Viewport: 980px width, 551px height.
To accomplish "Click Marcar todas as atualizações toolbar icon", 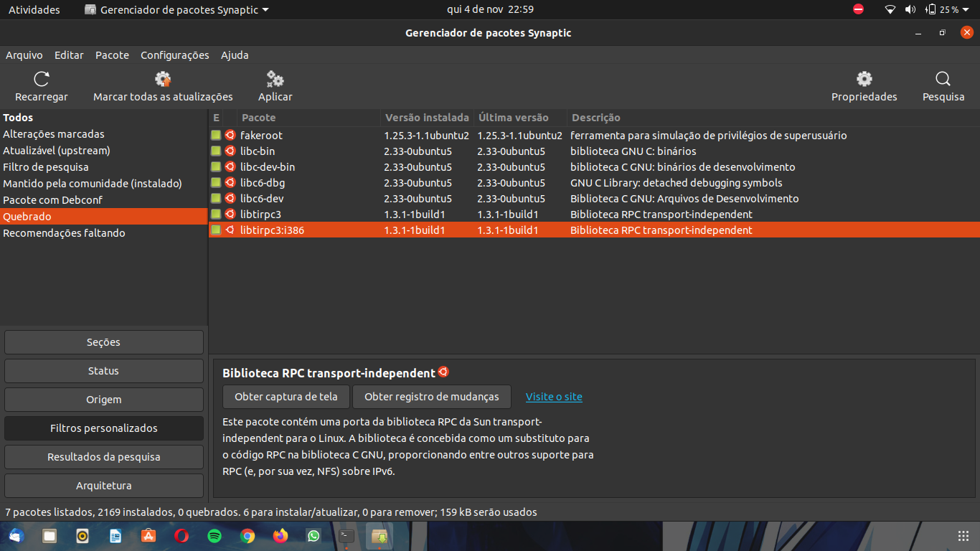I will tap(163, 80).
